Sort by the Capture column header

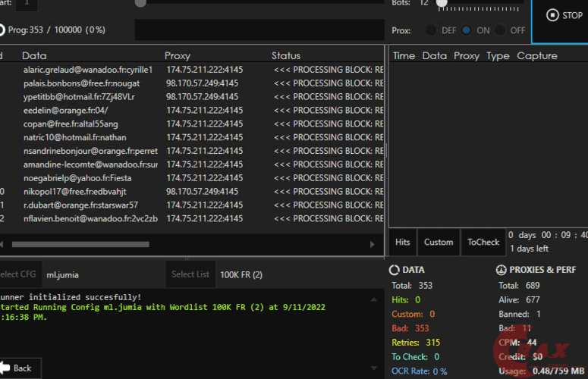536,55
